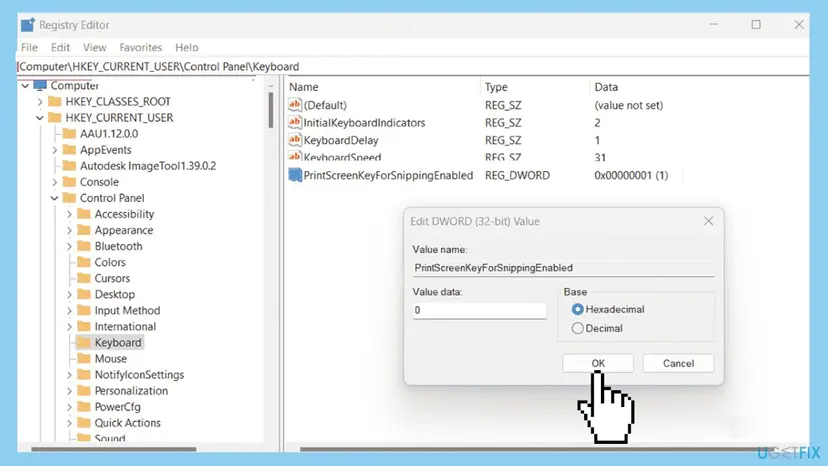Select the InitialKeyboardIndicators value name
Image resolution: width=828 pixels, height=466 pixels.
pyautogui.click(x=364, y=123)
